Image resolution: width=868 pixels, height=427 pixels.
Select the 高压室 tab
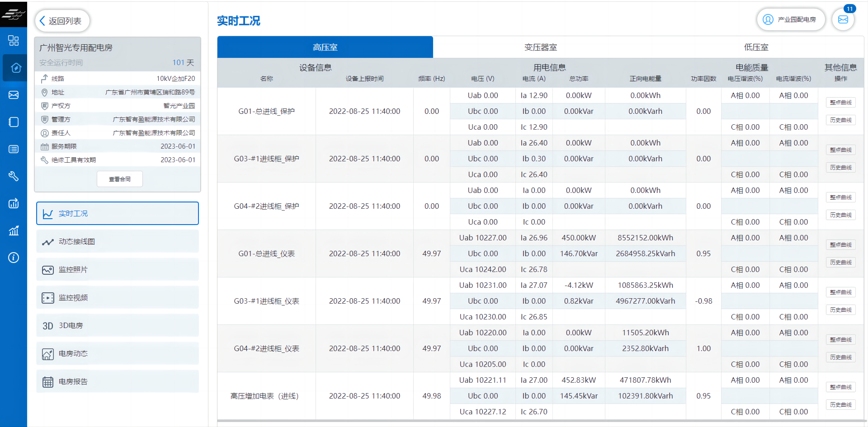(325, 47)
